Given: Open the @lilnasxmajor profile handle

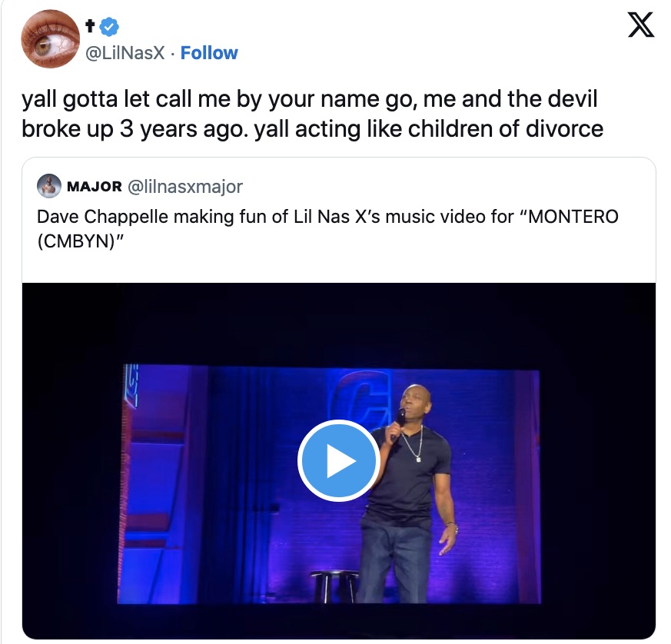Looking at the screenshot, I should (x=184, y=186).
